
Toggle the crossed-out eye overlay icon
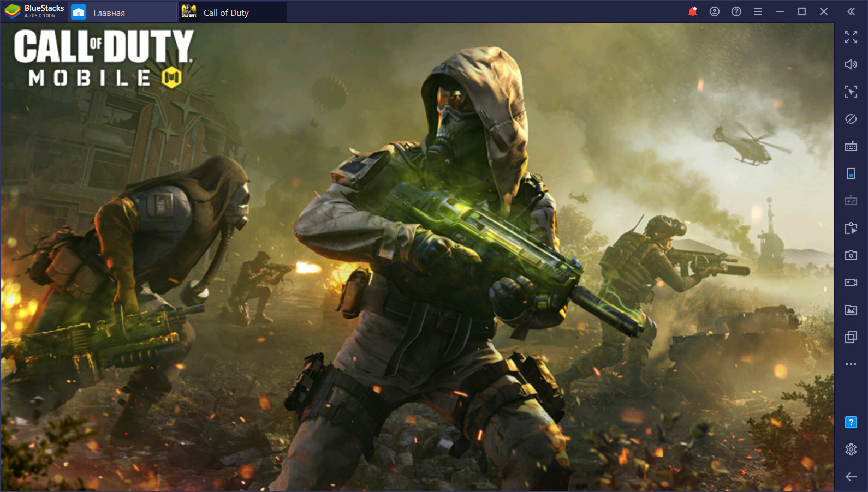coord(851,119)
